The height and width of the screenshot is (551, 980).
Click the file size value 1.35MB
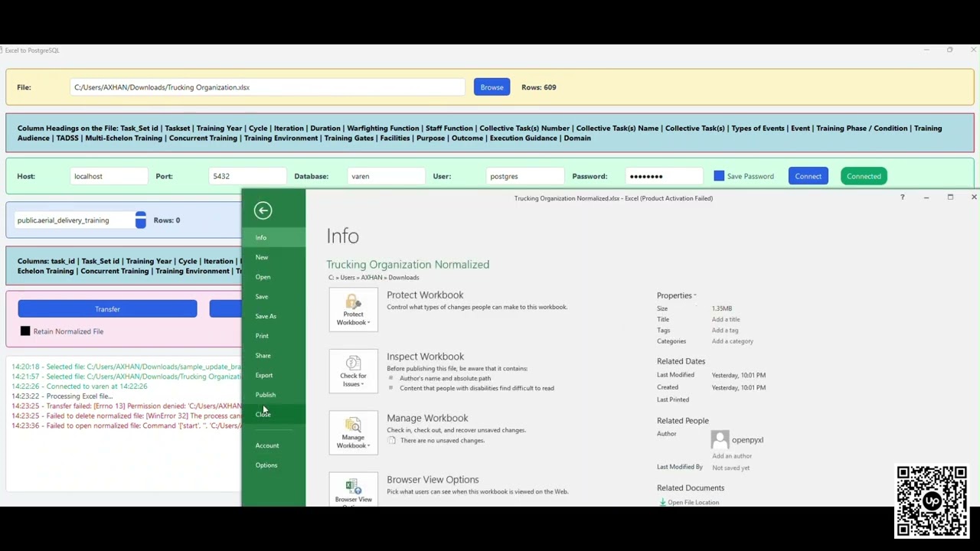click(722, 308)
